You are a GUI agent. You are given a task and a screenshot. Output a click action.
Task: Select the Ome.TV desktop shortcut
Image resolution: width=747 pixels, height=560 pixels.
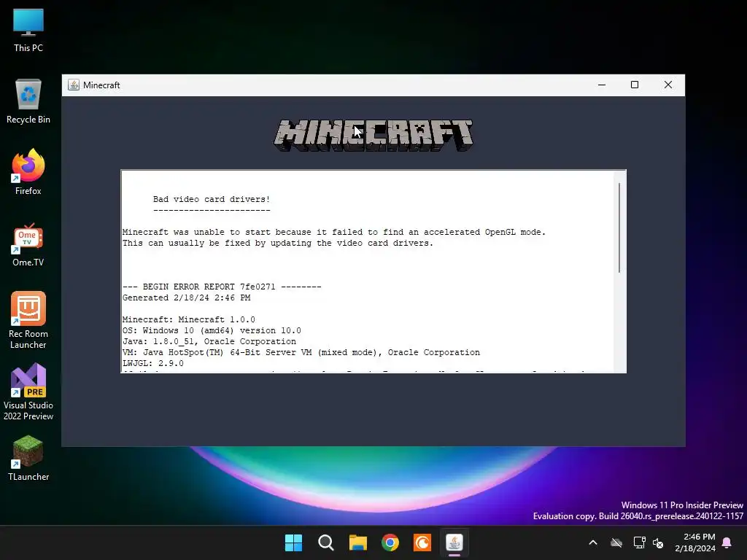pos(28,245)
